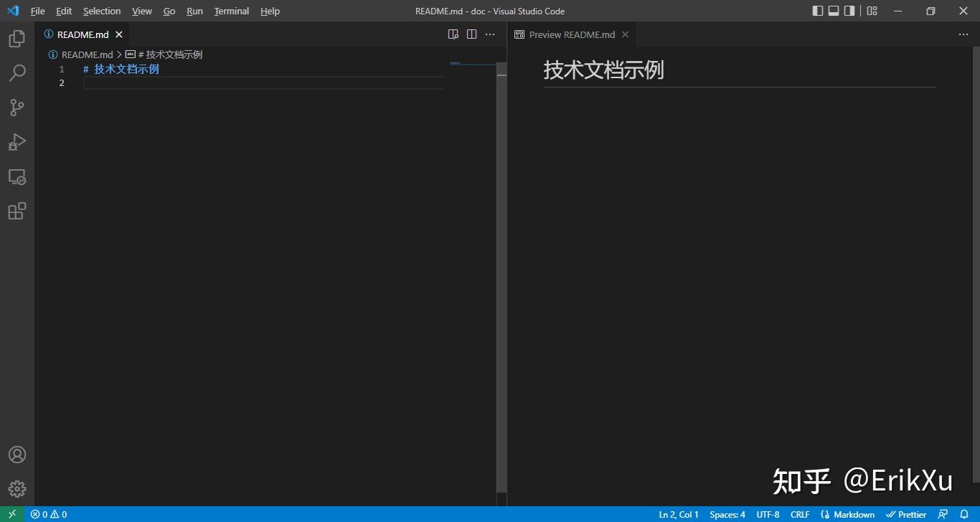Open the Manage gear menu
The image size is (980, 522).
click(x=17, y=489)
